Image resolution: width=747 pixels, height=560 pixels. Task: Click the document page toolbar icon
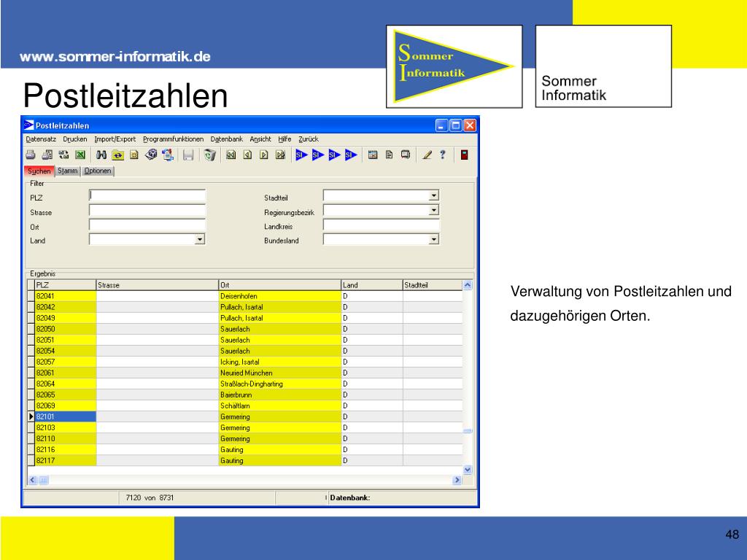pos(390,155)
